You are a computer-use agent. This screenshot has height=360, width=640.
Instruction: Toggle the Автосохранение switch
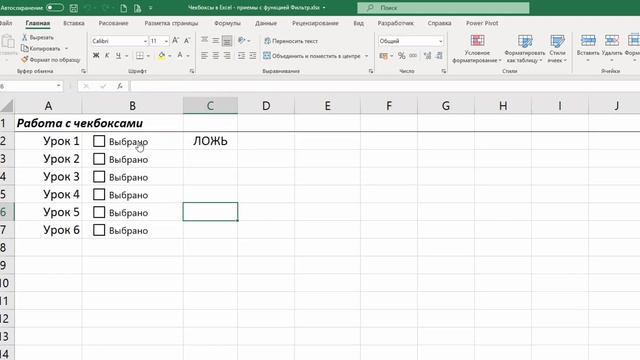pyautogui.click(x=55, y=7)
